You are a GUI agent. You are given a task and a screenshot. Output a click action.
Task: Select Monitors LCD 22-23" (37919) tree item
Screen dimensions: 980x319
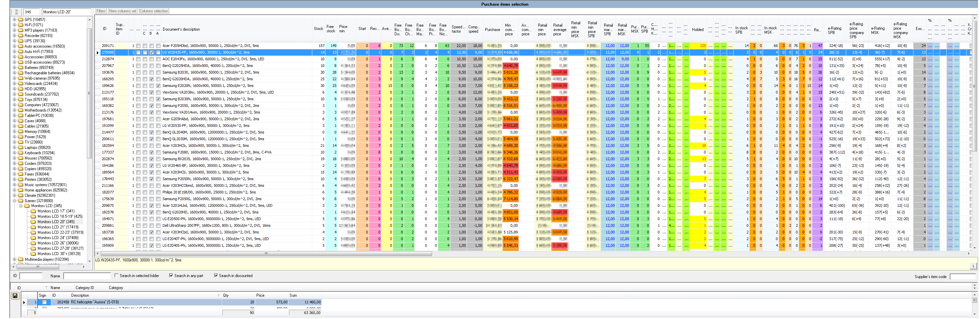tap(60, 232)
